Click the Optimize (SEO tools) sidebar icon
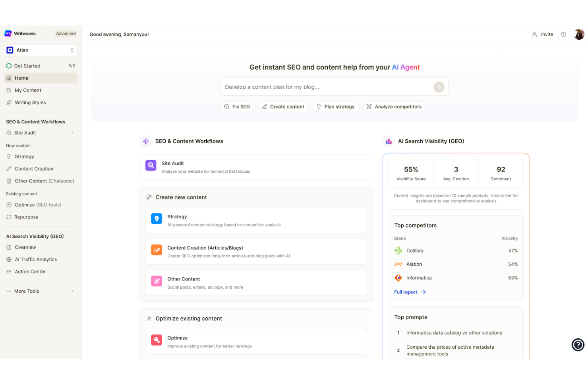Screen dimensions: 588x392 (9, 205)
